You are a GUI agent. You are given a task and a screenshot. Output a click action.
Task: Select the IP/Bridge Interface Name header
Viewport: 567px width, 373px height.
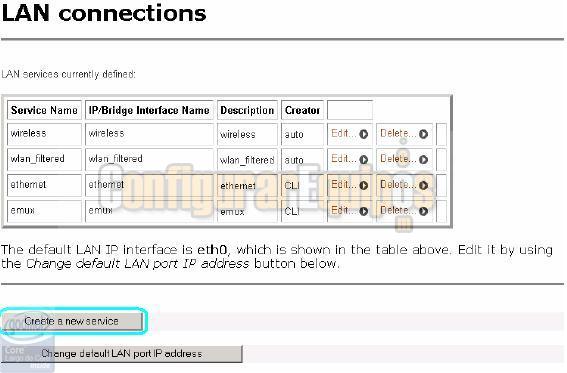tap(149, 110)
